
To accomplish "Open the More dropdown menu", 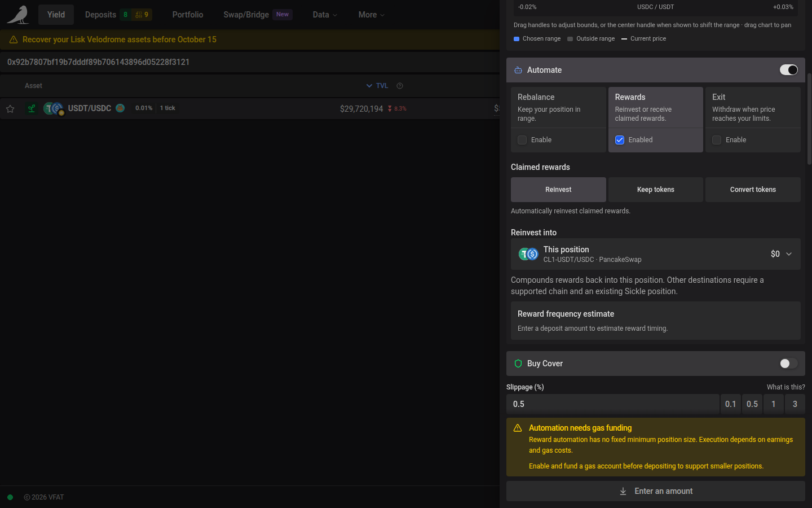I will coord(371,15).
